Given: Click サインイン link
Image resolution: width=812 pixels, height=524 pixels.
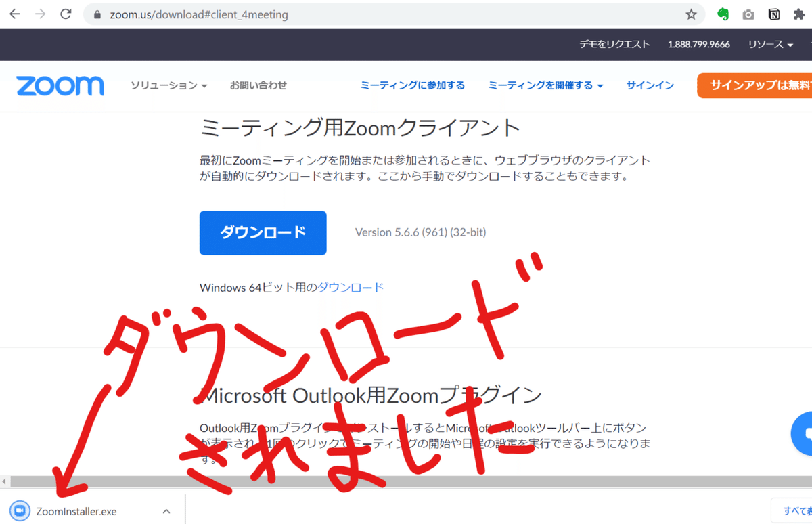Looking at the screenshot, I should click(650, 85).
